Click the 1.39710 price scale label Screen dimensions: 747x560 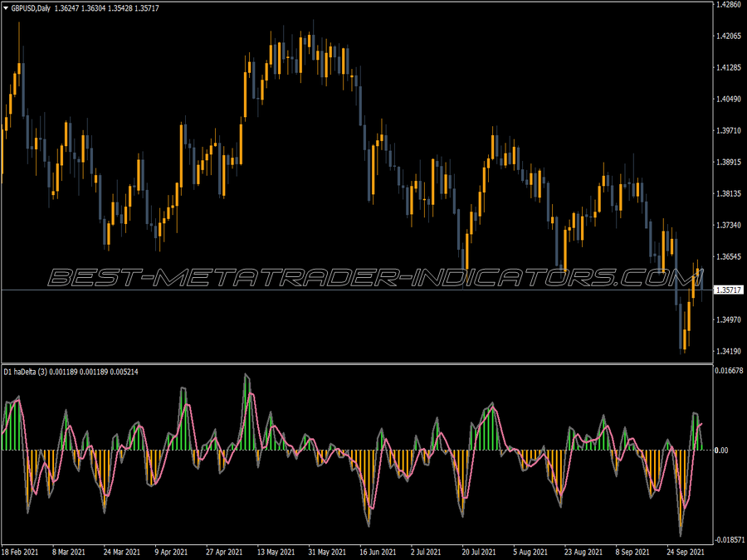[x=729, y=130]
